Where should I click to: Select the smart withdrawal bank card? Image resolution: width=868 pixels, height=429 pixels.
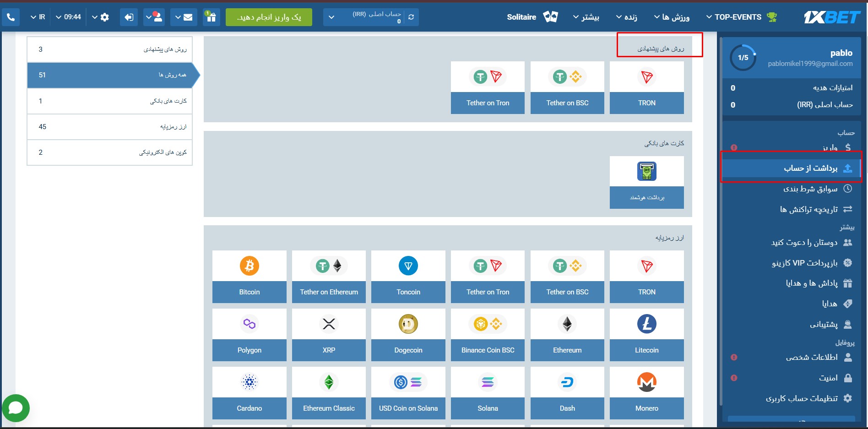[647, 182]
